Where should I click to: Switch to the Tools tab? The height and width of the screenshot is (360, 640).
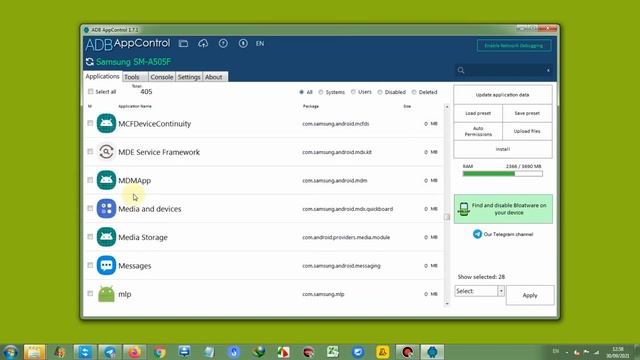(x=135, y=77)
